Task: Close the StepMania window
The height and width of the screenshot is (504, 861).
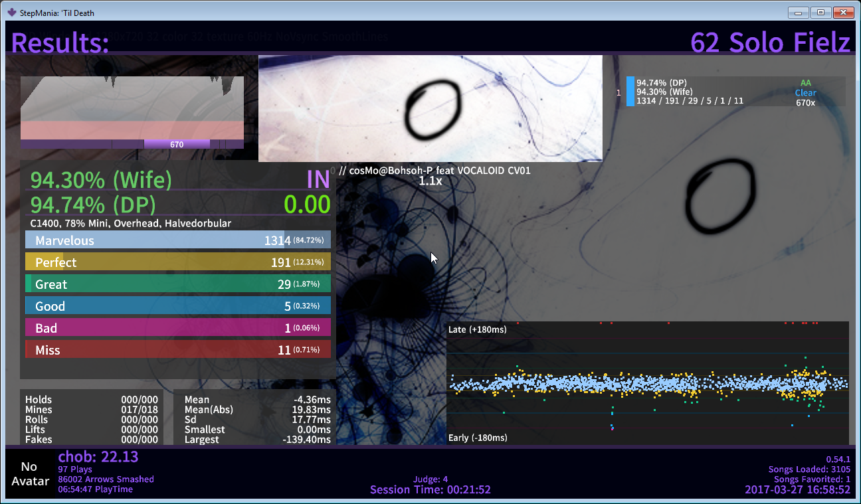Action: (x=843, y=13)
